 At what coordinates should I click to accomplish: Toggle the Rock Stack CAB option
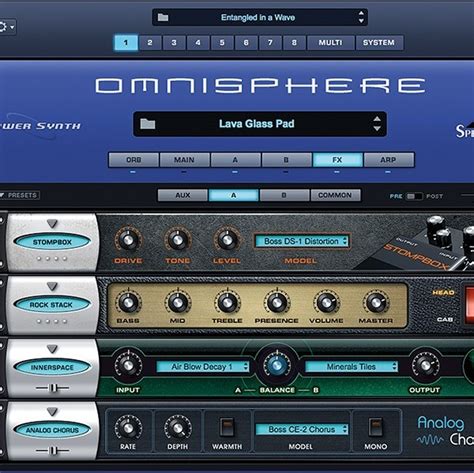pos(445,319)
